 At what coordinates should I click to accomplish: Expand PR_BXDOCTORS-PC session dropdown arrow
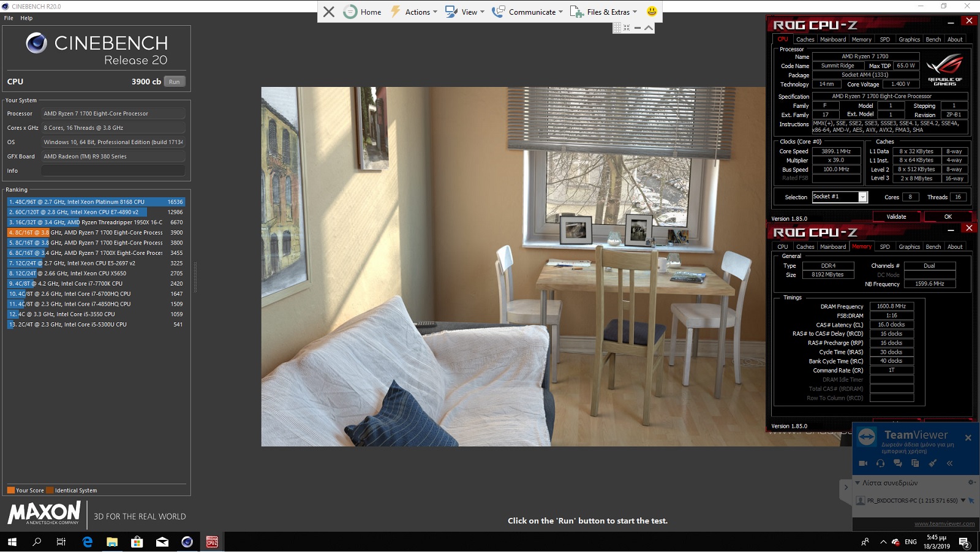click(963, 500)
